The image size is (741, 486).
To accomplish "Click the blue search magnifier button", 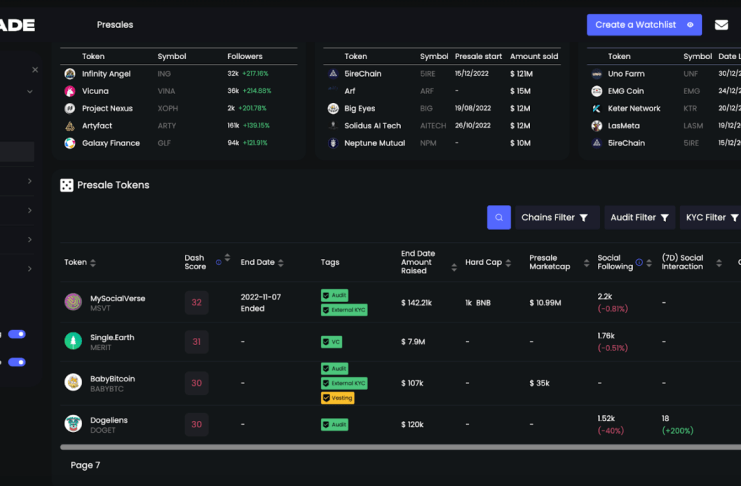I will (498, 217).
